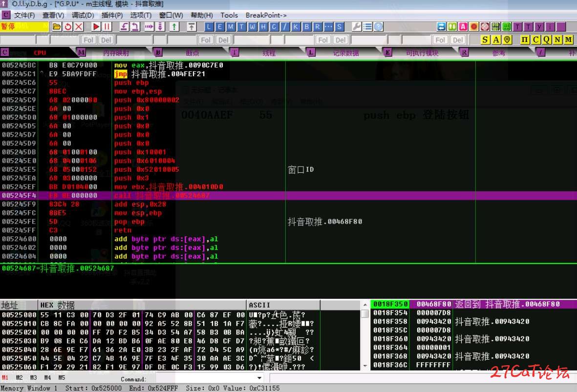Select the call instruction row at 005245F4
Image resolution: width=577 pixels, height=392 pixels.
288,196
